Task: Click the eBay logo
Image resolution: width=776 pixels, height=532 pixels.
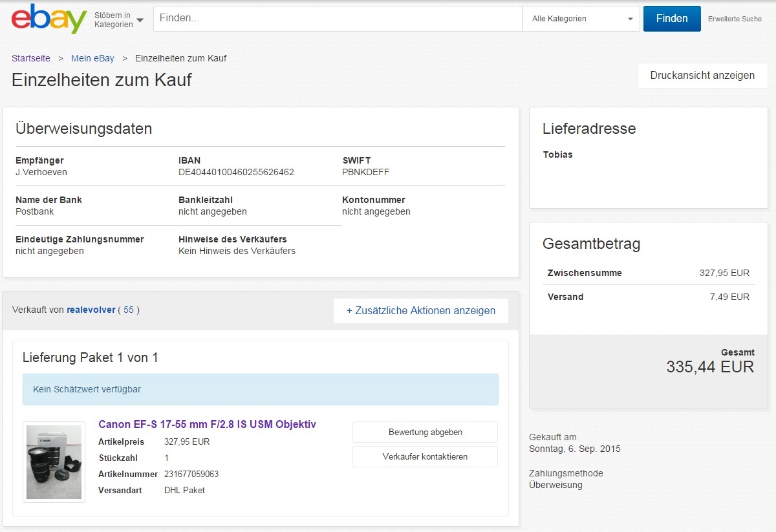Action: (x=49, y=19)
